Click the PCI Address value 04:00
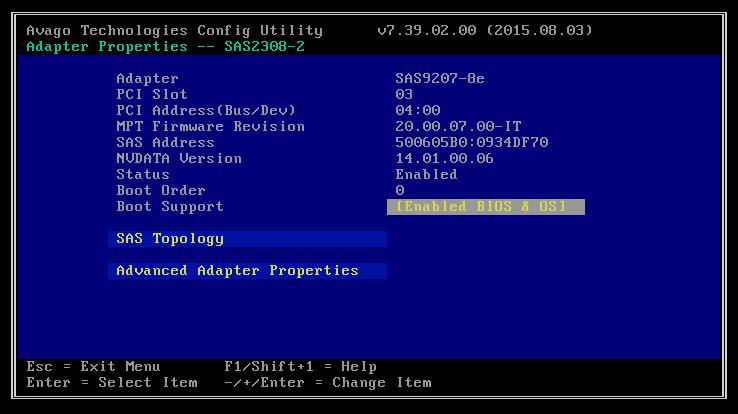 pyautogui.click(x=417, y=111)
